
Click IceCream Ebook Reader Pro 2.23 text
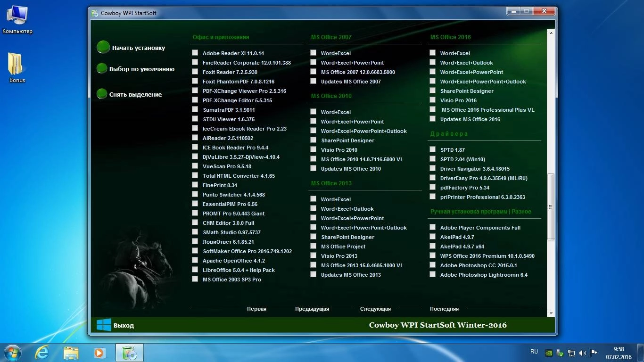tap(244, 129)
